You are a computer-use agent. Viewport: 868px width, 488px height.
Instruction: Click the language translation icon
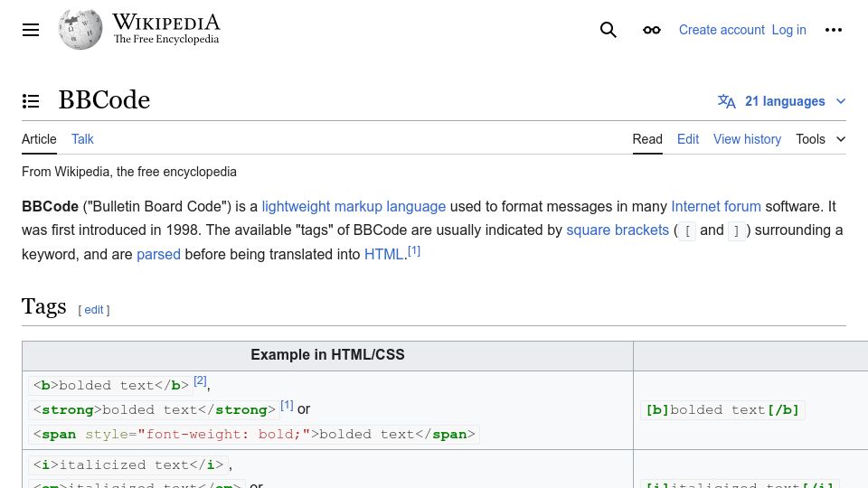pyautogui.click(x=727, y=101)
